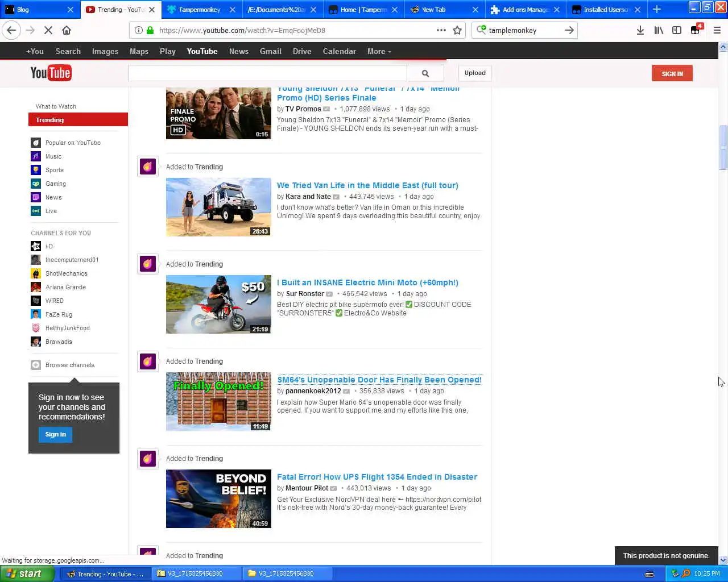Click the Browse channels plus icon
Viewport: 728px width, 582px height.
(x=36, y=365)
